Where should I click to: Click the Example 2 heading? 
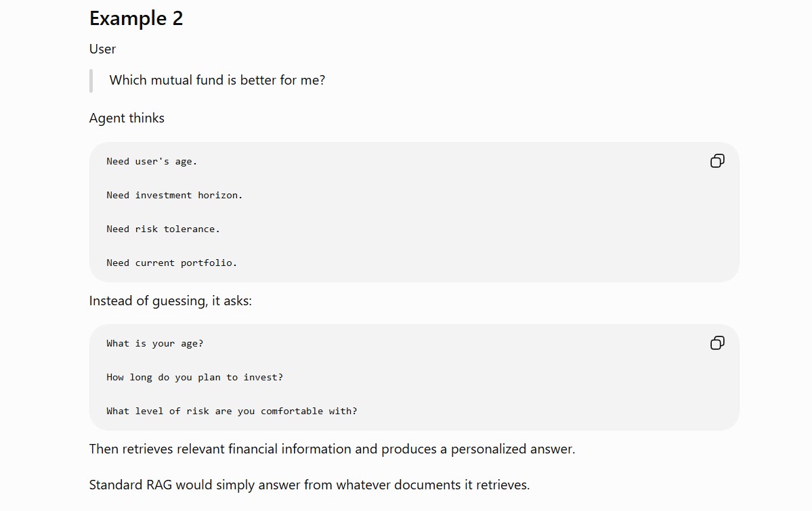point(136,18)
